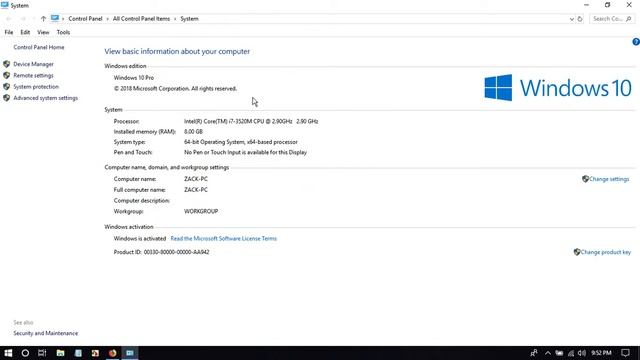Open Task View on the taskbar
Image resolution: width=640 pixels, height=360 pixels.
[x=42, y=353]
